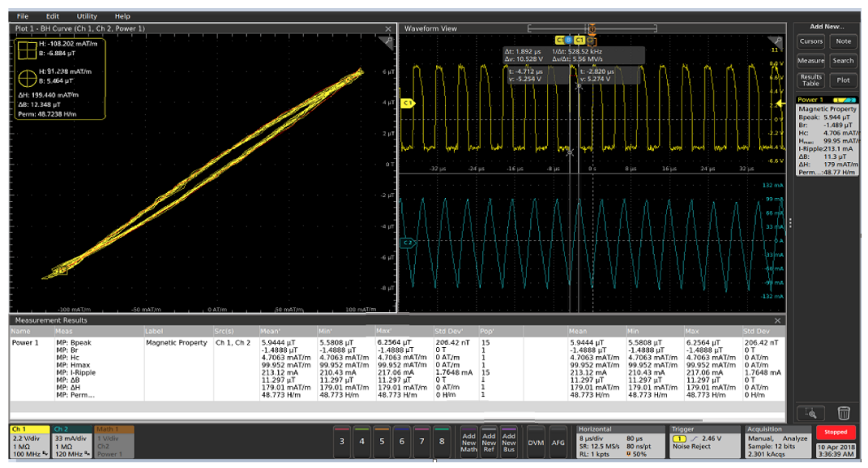Toggle acquisition with the red Stopped button
The width and height of the screenshot is (868, 468).
(836, 432)
